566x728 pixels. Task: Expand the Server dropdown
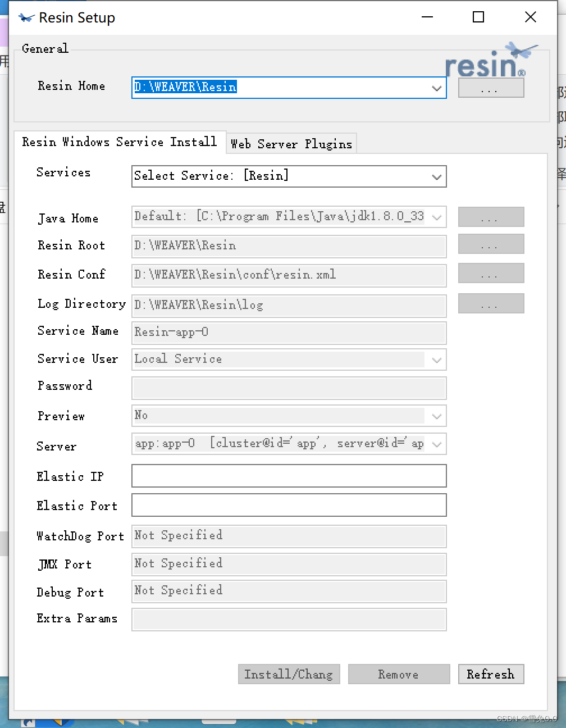click(436, 444)
